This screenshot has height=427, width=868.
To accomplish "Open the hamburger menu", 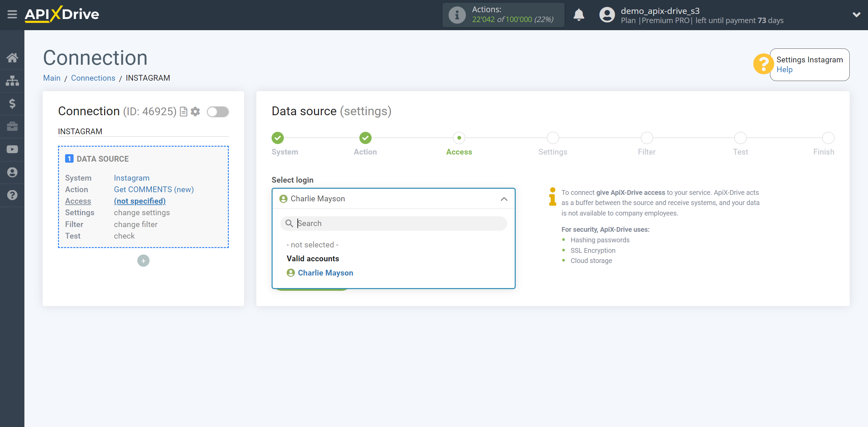I will (12, 15).
